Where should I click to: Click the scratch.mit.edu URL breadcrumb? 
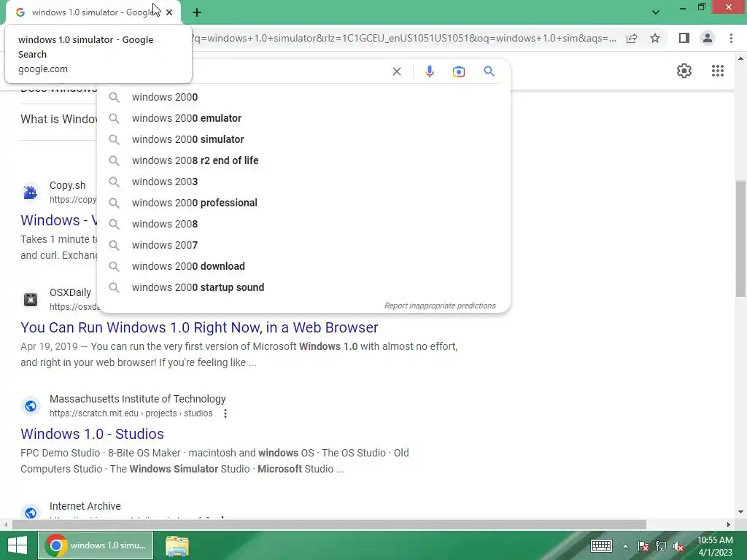[131, 413]
